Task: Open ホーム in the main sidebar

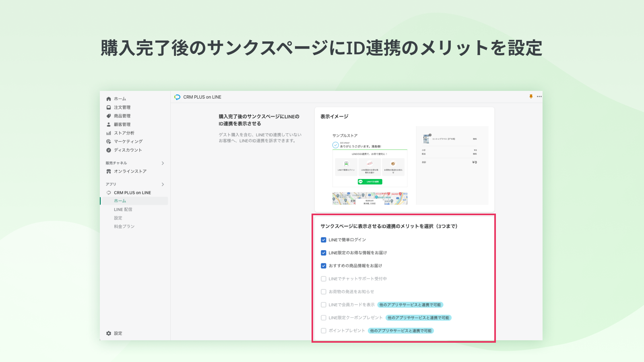Action: 120,99
